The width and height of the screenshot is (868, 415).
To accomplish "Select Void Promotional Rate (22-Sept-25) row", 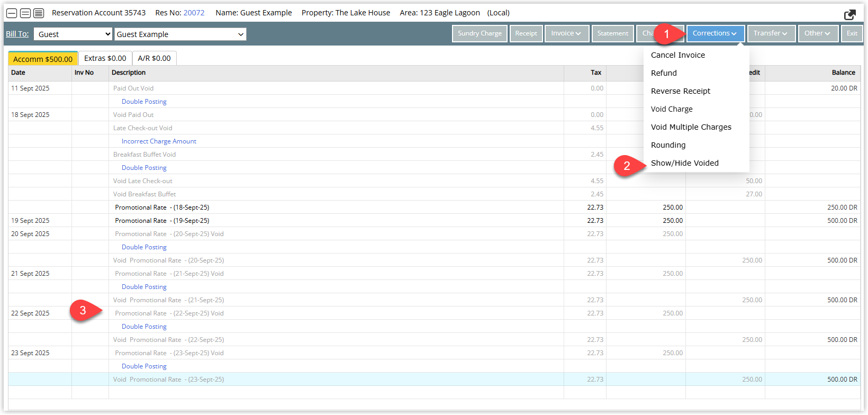I will pos(434,340).
